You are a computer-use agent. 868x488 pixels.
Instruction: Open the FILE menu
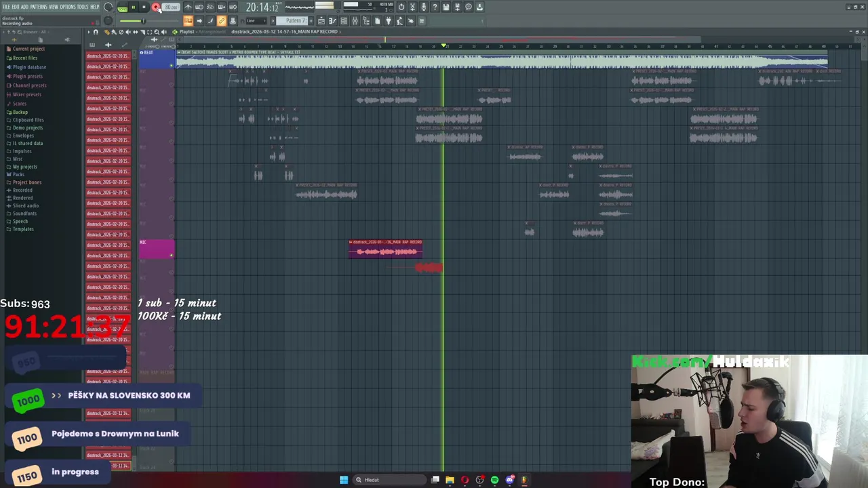coord(6,7)
